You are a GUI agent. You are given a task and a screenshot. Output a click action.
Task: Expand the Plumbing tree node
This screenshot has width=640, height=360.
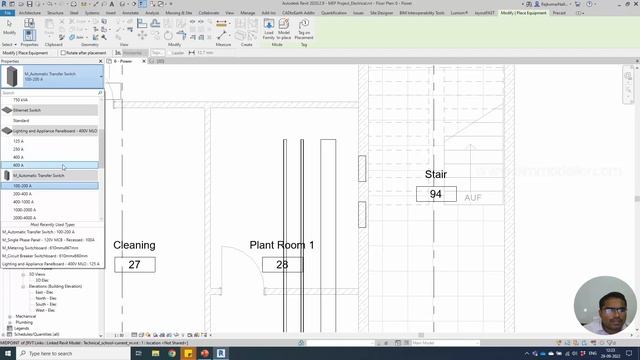pos(10,322)
